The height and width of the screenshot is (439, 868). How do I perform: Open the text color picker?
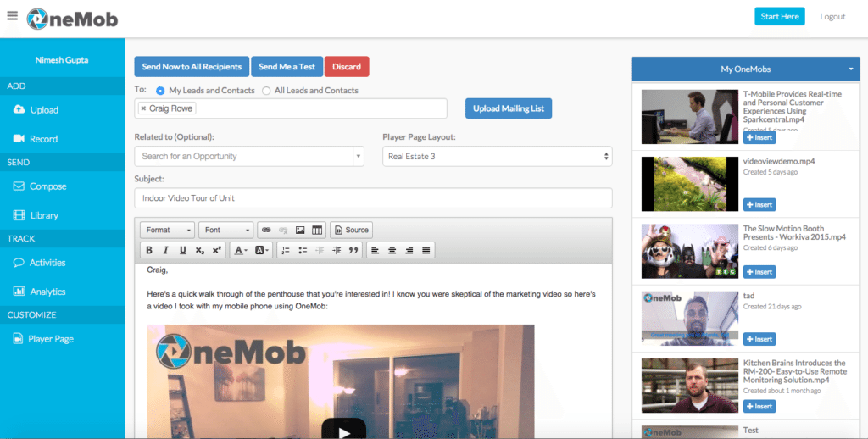tap(242, 250)
